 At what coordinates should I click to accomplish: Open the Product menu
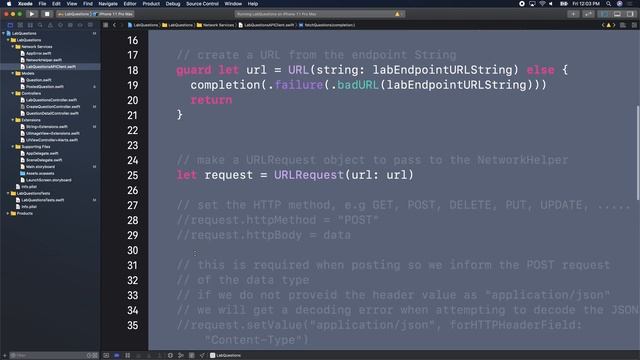coord(151,4)
